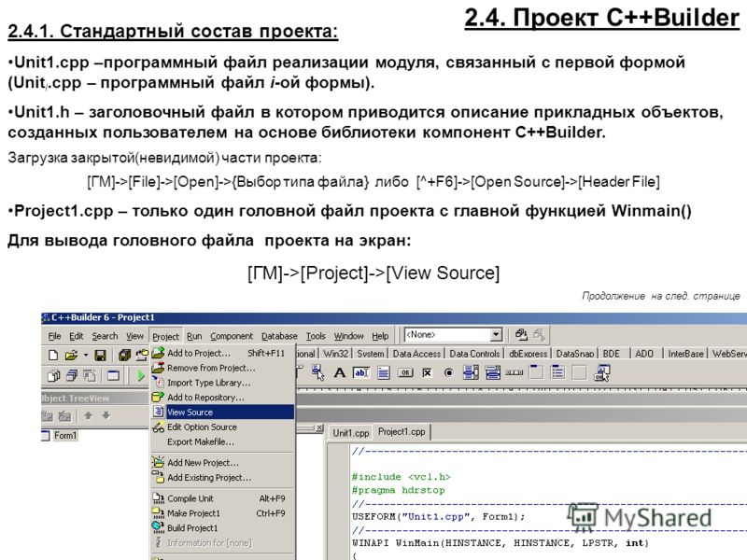This screenshot has height=560, width=747.
Task: Open the Run menu
Action: click(194, 336)
